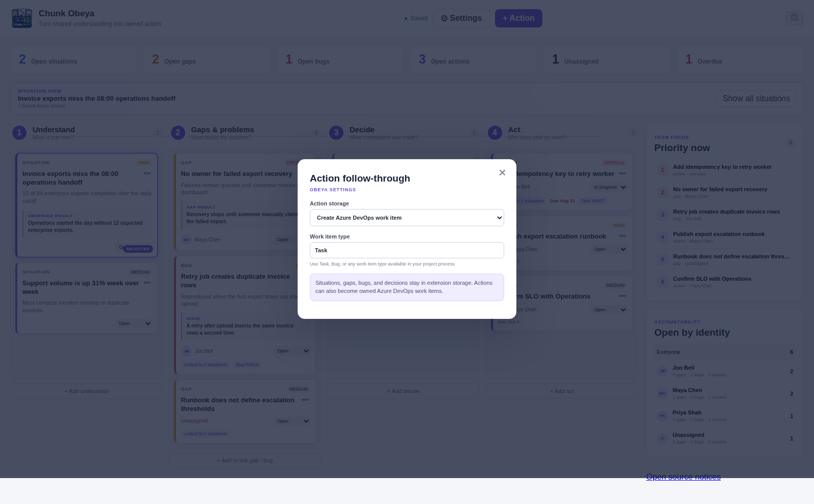Viewport: 814px width, 504px height.
Task: Open priority item Publish export escalation runbook
Action: [725, 237]
